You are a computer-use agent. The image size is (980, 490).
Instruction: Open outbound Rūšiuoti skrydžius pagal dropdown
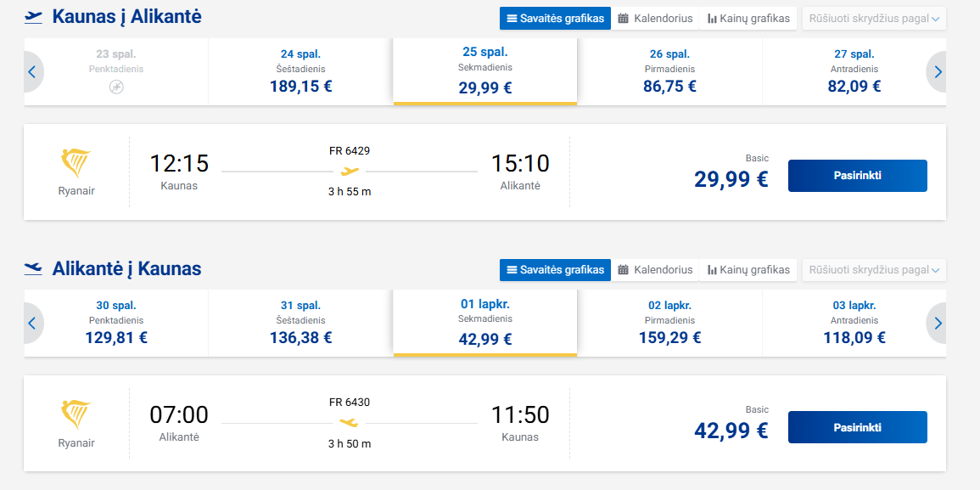pos(874,18)
